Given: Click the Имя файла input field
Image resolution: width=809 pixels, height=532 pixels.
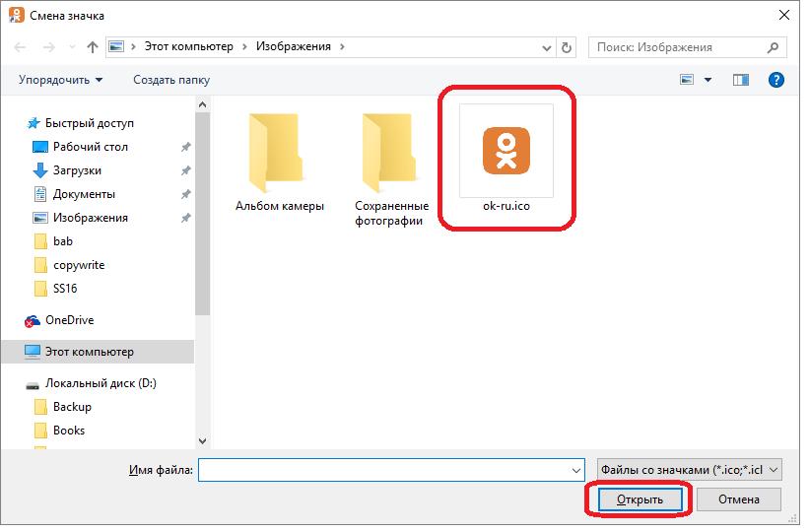Looking at the screenshot, I should point(384,470).
